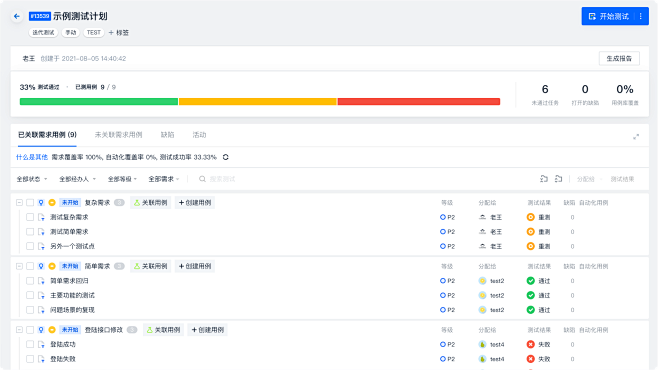Check the box for 测试简单需求
The width and height of the screenshot is (658, 370).
pyautogui.click(x=30, y=232)
